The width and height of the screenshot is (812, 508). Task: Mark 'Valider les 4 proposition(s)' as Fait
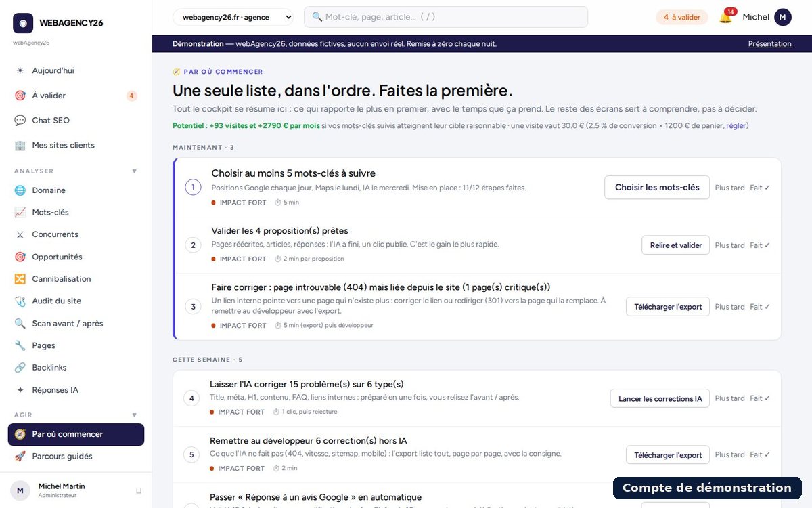pos(760,245)
